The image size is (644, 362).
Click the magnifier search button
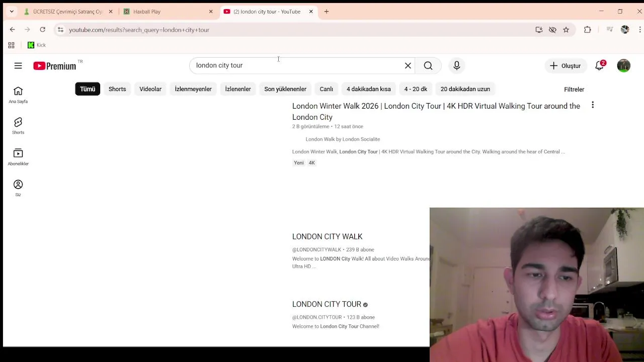(428, 66)
